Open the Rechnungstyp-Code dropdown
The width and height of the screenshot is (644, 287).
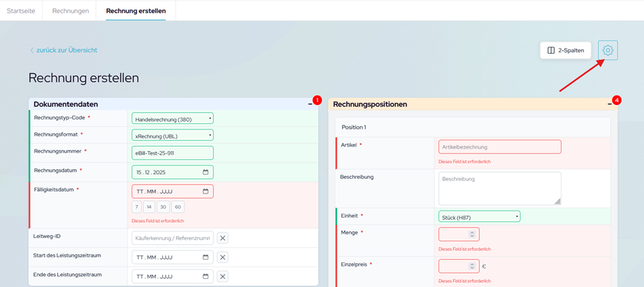pyautogui.click(x=172, y=119)
